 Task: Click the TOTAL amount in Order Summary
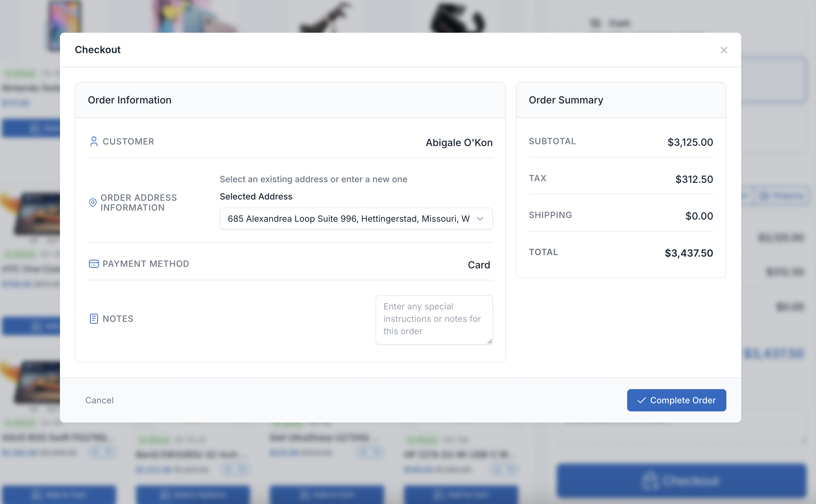point(689,253)
